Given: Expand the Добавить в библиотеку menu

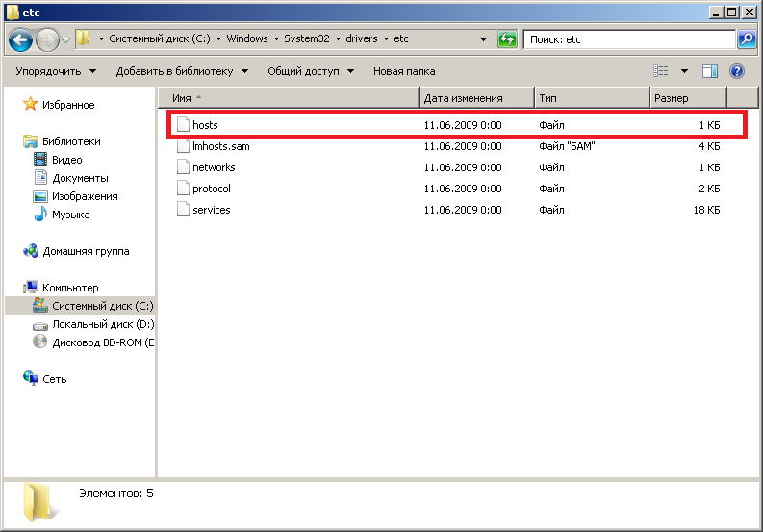Looking at the screenshot, I should (182, 71).
